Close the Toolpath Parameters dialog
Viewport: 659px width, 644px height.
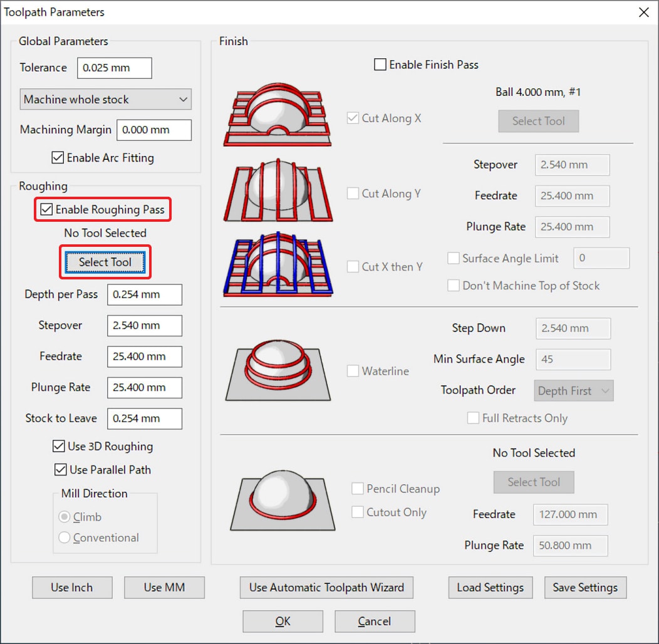pos(643,13)
